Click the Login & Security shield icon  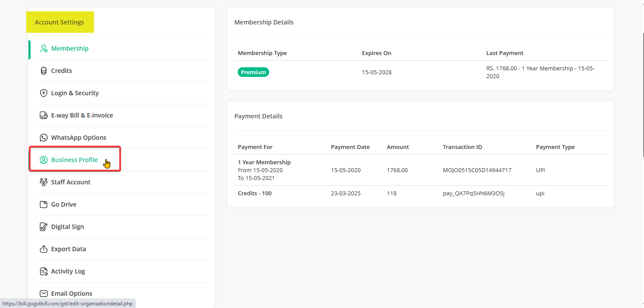(44, 93)
